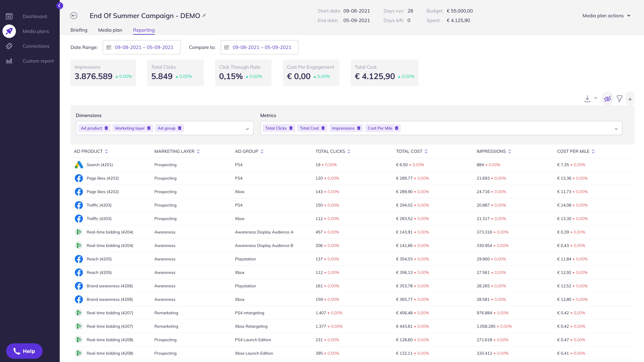Remove the Total Clicks metric via trash icon
The image size is (644, 362).
(x=291, y=128)
